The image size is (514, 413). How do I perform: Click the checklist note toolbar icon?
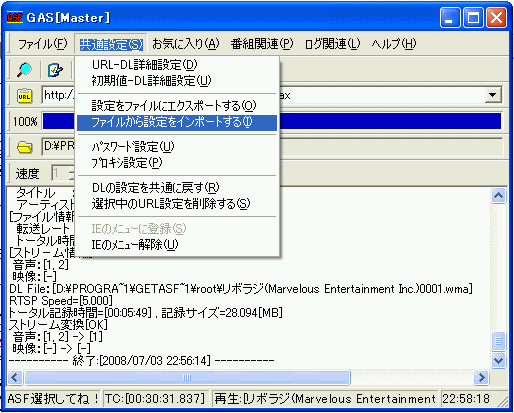coord(55,70)
